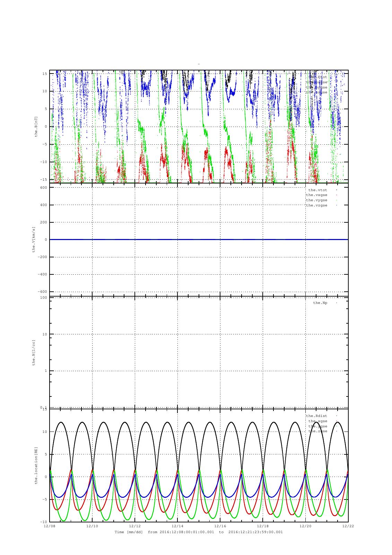The width and height of the screenshot is (392, 555).
Task: Click the 'Time [mm/dd]' axis title
Action: [x=129, y=532]
